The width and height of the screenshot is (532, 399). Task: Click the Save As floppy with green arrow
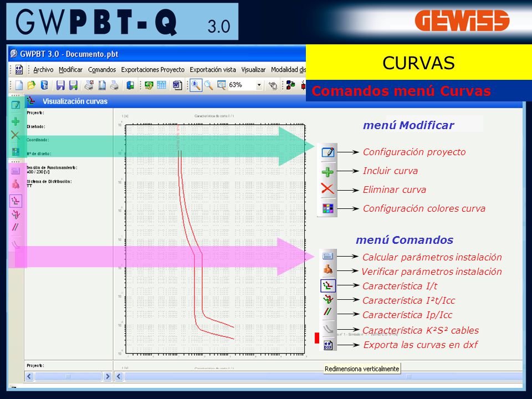[73, 85]
